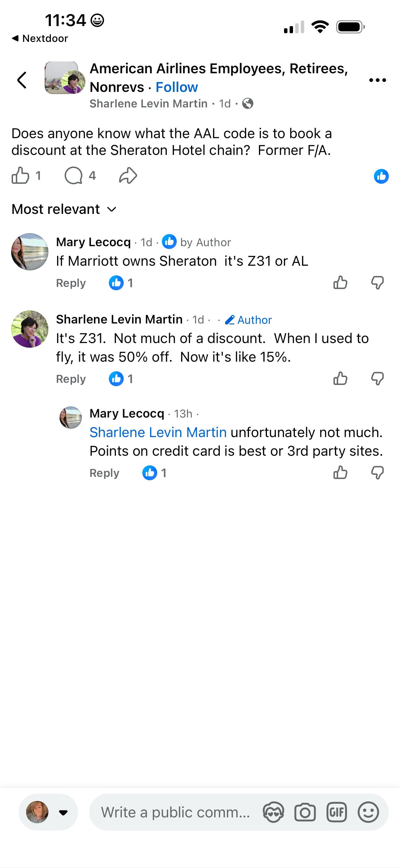Screen dimensions: 400x868
Task: Open the camera icon in comment bar
Action: tap(305, 812)
